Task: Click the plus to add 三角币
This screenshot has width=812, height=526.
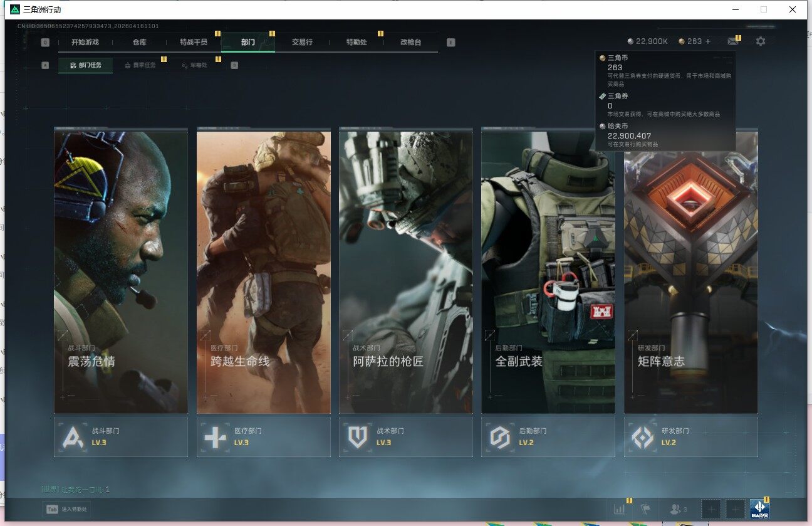Action: point(708,41)
